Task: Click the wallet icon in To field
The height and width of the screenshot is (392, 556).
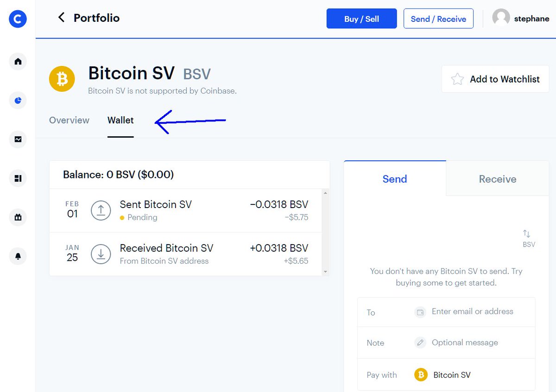Action: coord(420,312)
